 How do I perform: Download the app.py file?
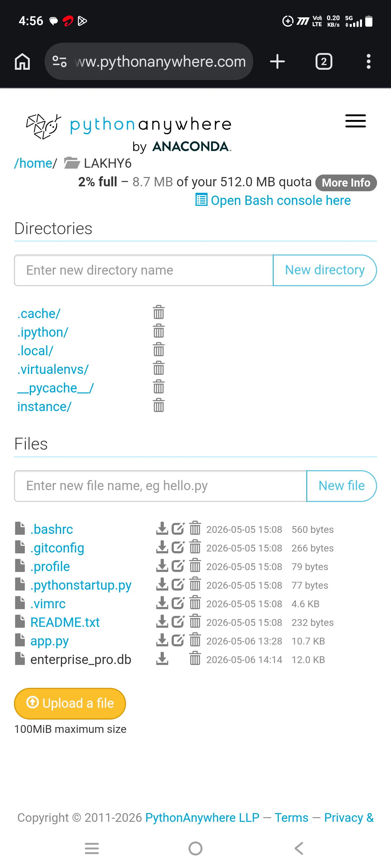162,640
